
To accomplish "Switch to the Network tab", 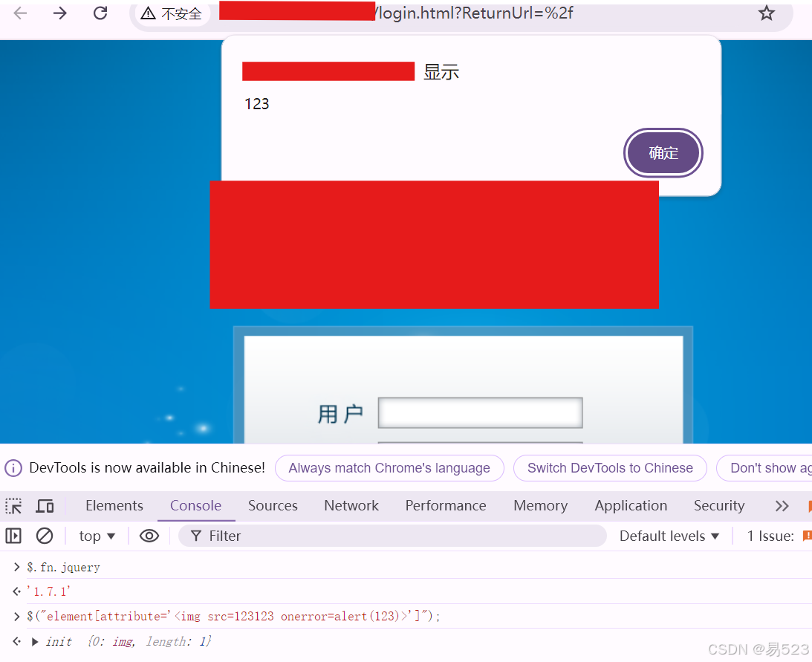I will (351, 505).
